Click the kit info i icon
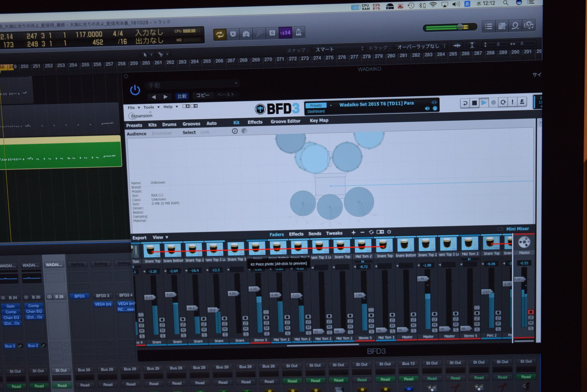Image resolution: width=587 pixels, height=392 pixels. click(235, 131)
